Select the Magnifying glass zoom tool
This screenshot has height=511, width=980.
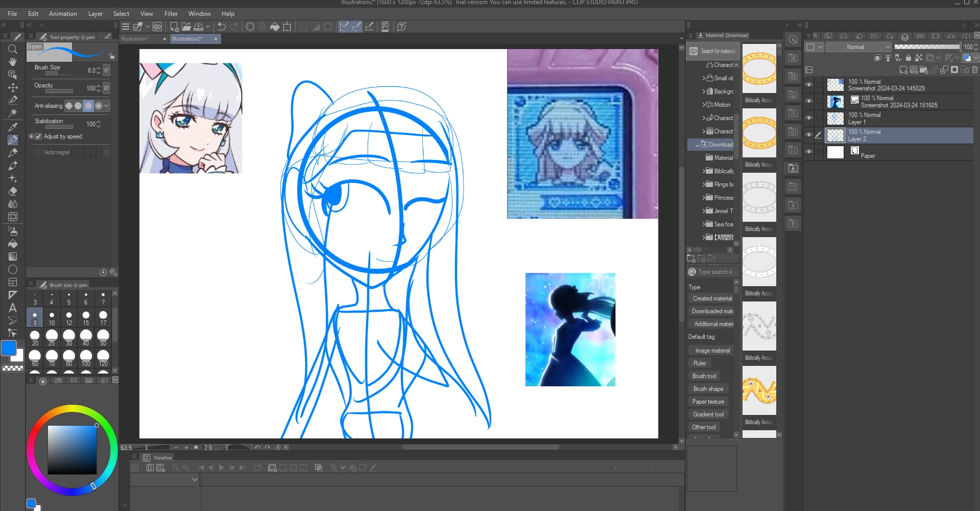13,49
